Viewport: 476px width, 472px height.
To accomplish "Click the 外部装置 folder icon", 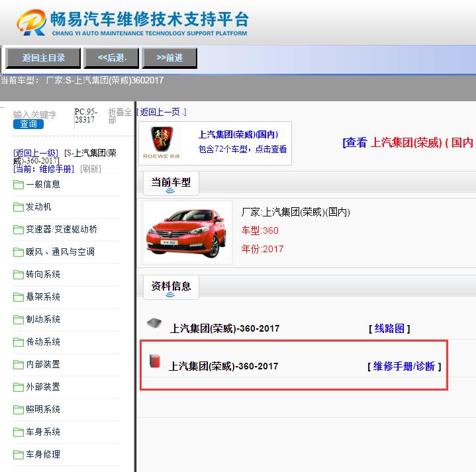I will coord(19,387).
